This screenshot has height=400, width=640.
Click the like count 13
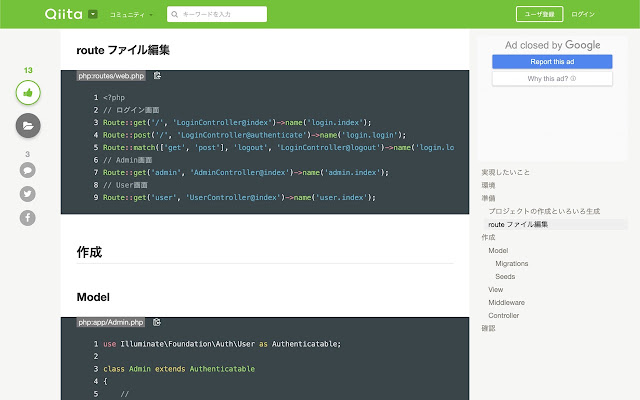click(28, 70)
